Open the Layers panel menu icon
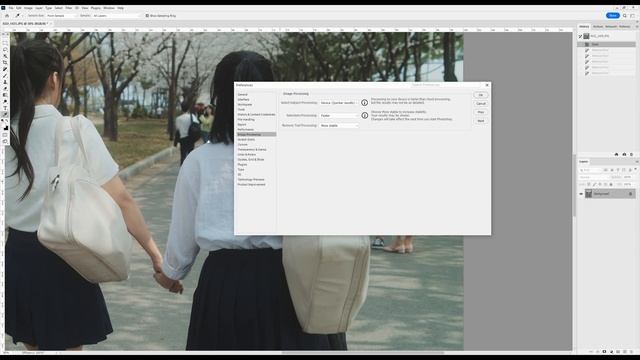Screen dimensions: 640x360 pyautogui.click(x=636, y=162)
